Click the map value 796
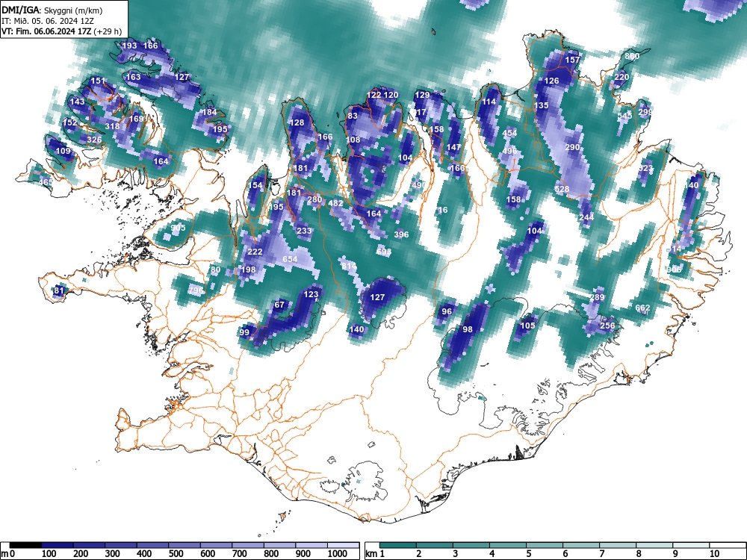This screenshot has width=747, height=560. [196, 290]
